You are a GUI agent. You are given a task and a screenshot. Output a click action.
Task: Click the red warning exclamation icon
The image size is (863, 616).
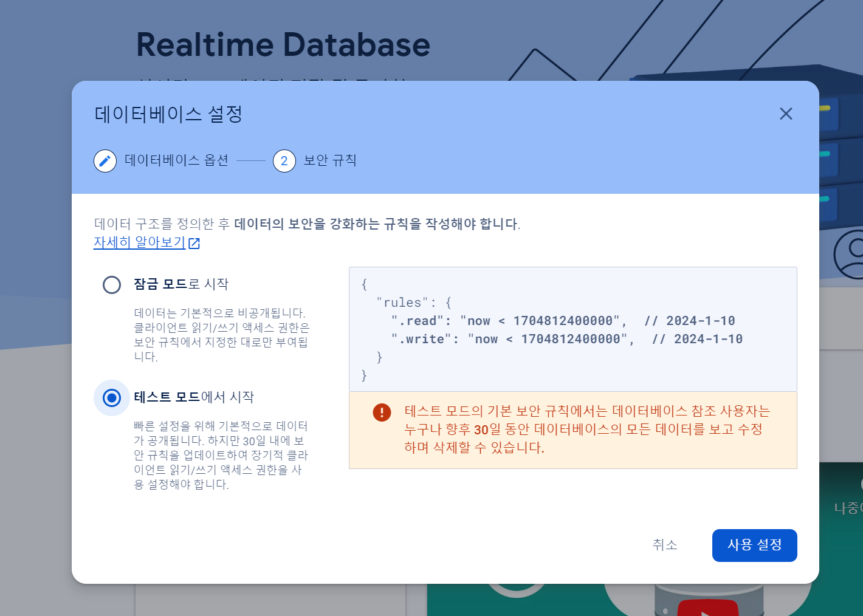coord(382,412)
